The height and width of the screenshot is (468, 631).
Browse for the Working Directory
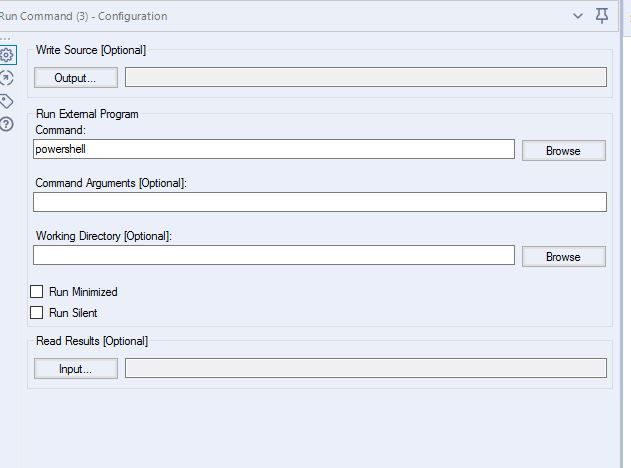563,256
